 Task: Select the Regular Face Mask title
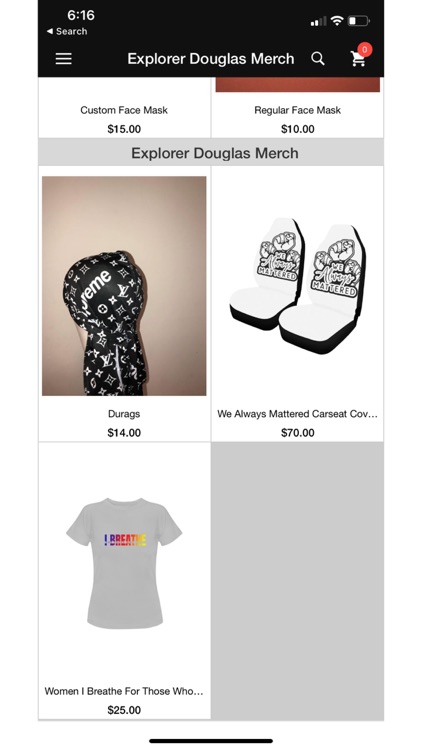pyautogui.click(x=298, y=110)
